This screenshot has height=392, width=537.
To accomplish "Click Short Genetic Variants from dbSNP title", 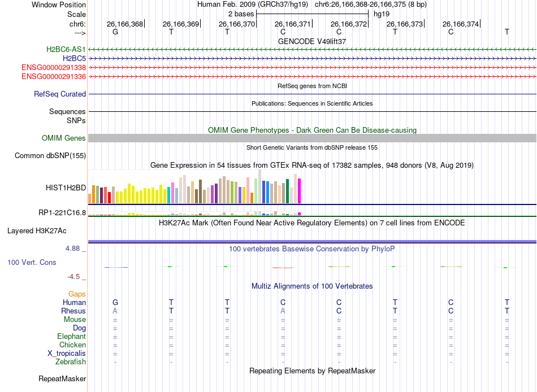I will (x=312, y=147).
